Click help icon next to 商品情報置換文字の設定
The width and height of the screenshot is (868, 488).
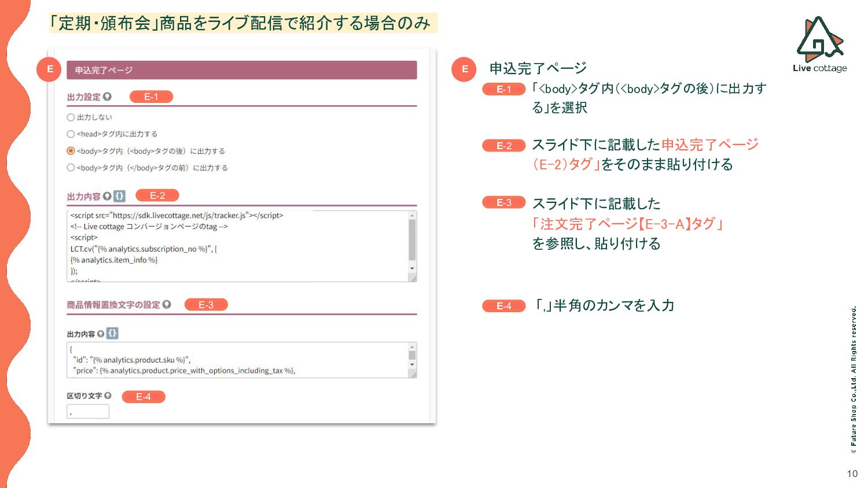[x=167, y=304]
